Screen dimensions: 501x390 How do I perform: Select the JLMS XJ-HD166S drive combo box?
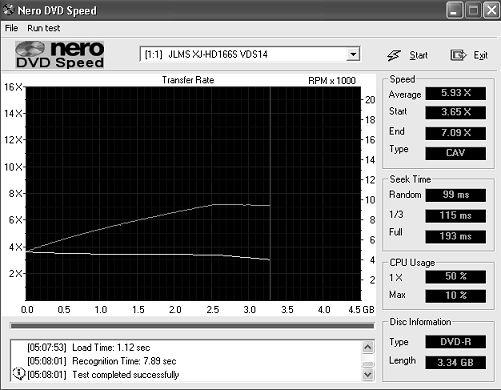250,54
